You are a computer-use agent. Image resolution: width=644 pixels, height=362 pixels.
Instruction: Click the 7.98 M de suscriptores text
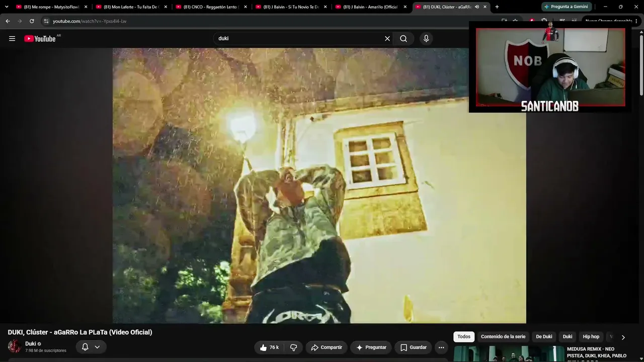coord(46,351)
